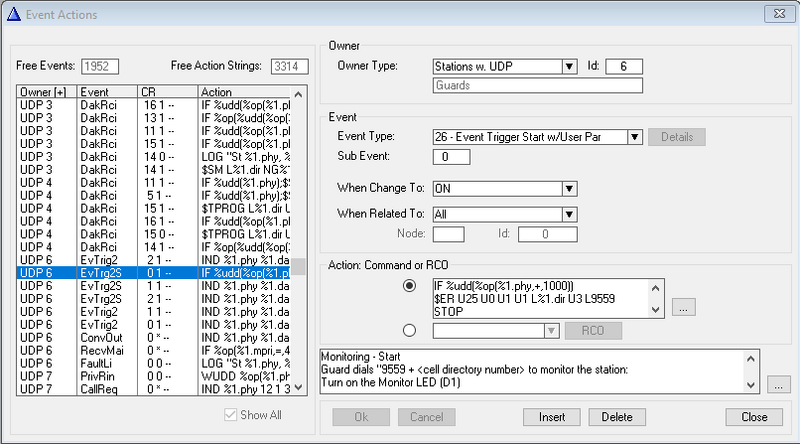Select the Command text action radio button
800x444 pixels.
click(x=408, y=285)
